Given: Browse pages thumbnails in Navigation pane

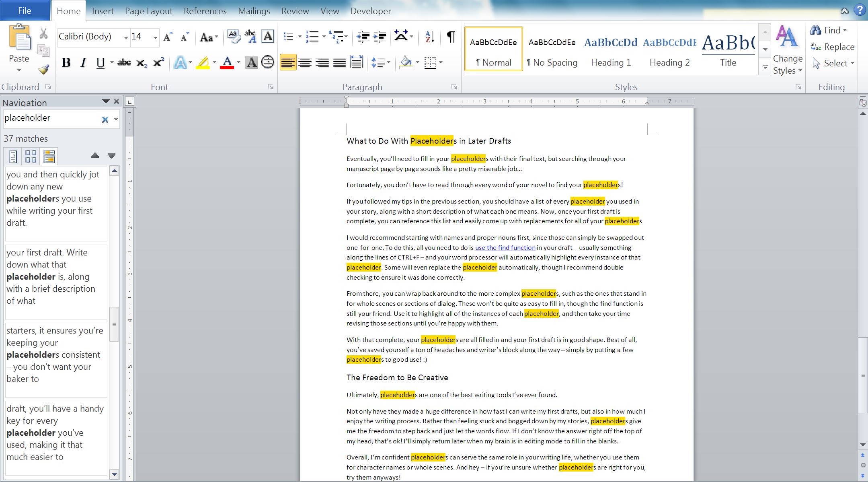Looking at the screenshot, I should pyautogui.click(x=31, y=156).
